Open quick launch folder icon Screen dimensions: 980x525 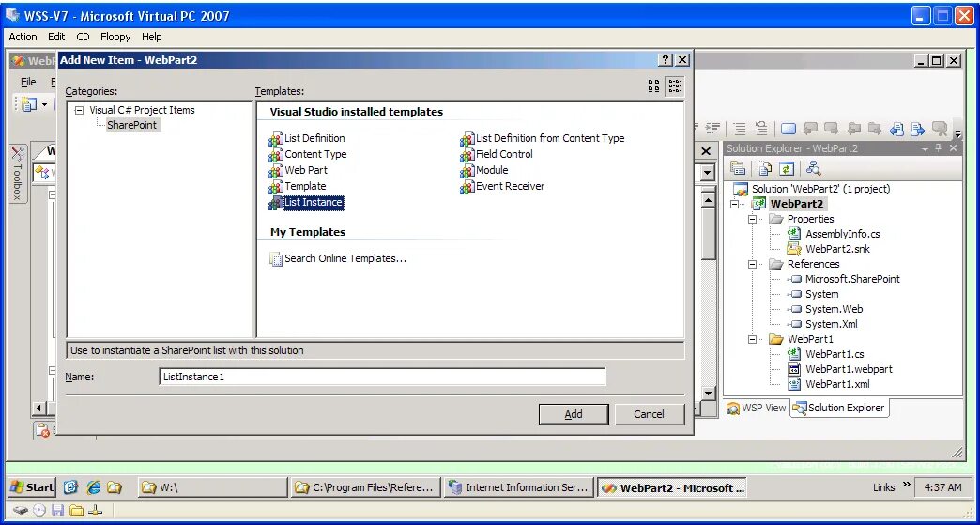pyautogui.click(x=114, y=487)
